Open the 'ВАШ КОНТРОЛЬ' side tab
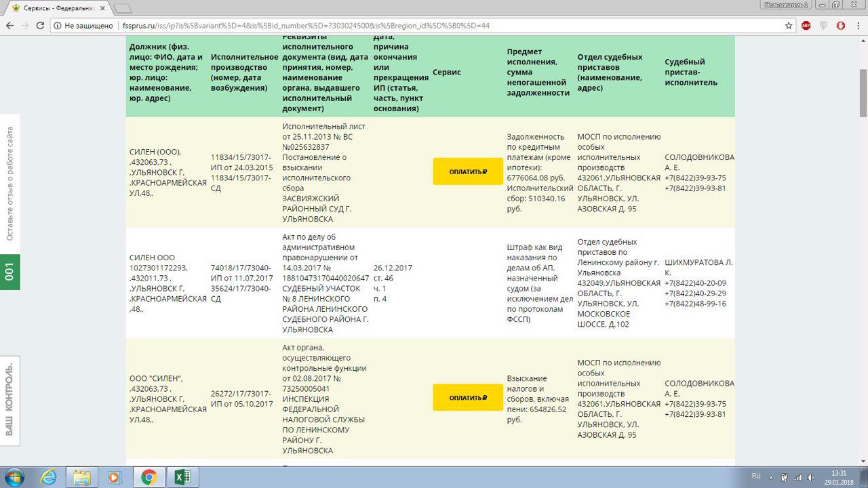868x488 pixels. 9,400
